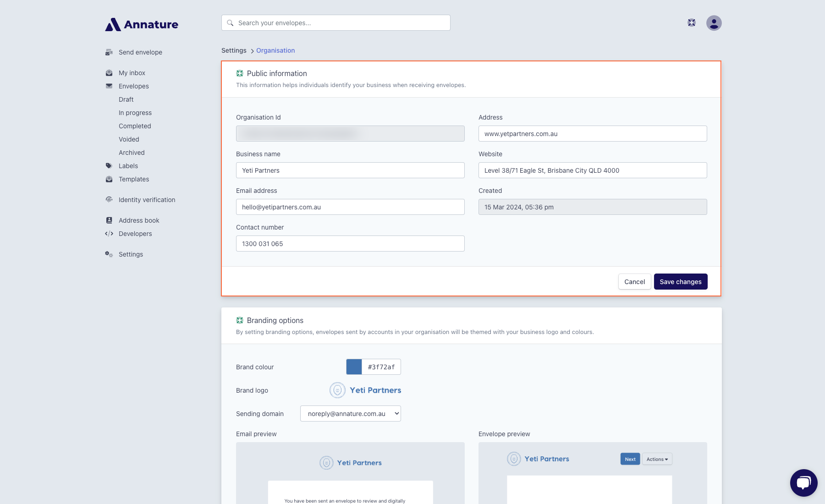The image size is (825, 504).
Task: Click the Contact number field
Action: coord(350,244)
